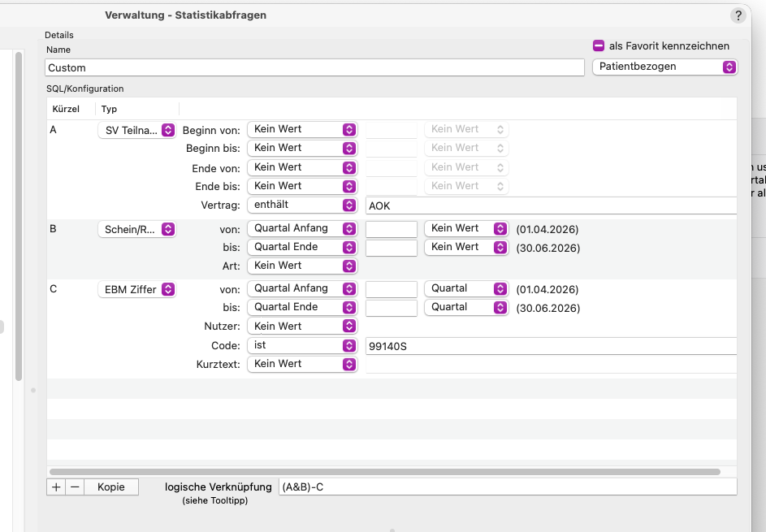The height and width of the screenshot is (532, 766).
Task: Remove the selected row with minus button
Action: tap(75, 487)
